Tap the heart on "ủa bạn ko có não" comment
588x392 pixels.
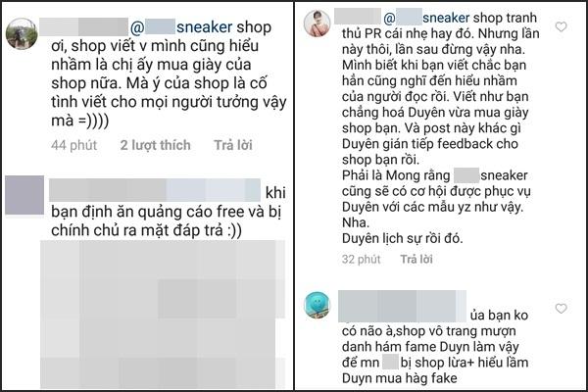point(561,309)
